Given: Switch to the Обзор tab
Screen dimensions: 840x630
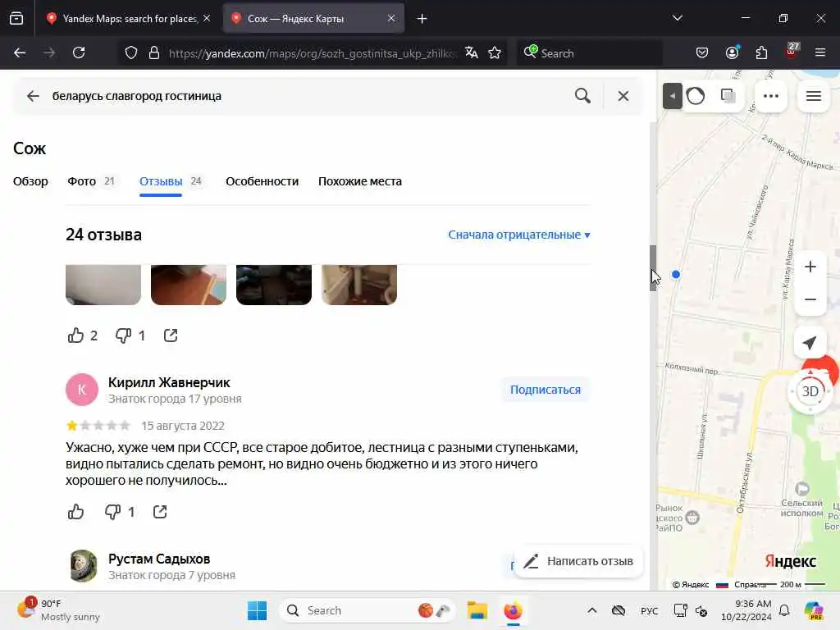Looking at the screenshot, I should 30,181.
